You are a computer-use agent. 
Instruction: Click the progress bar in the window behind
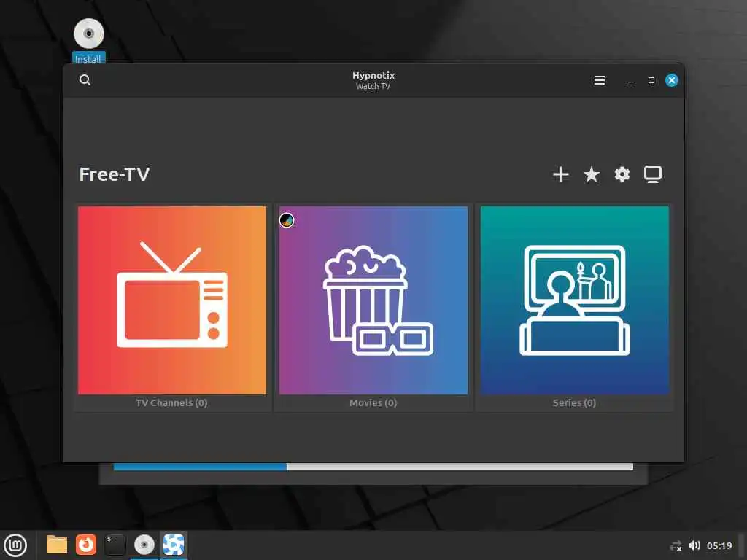tap(373, 467)
